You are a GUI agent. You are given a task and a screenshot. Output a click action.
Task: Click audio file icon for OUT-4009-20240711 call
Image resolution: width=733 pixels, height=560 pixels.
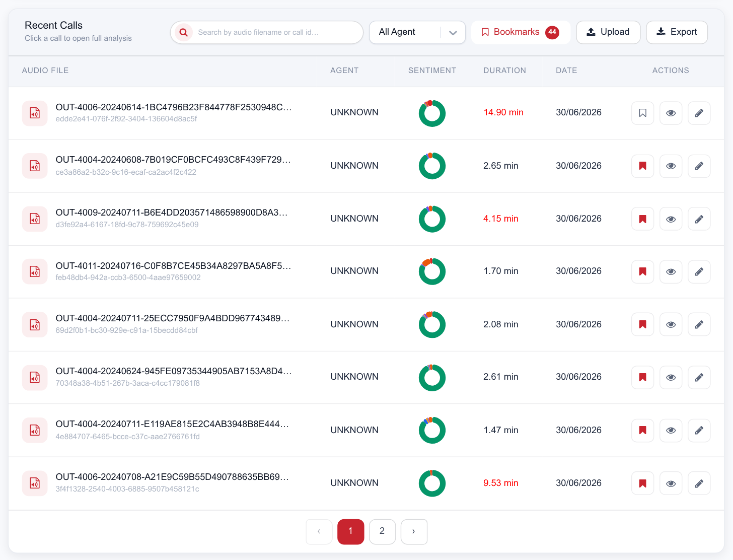35,219
